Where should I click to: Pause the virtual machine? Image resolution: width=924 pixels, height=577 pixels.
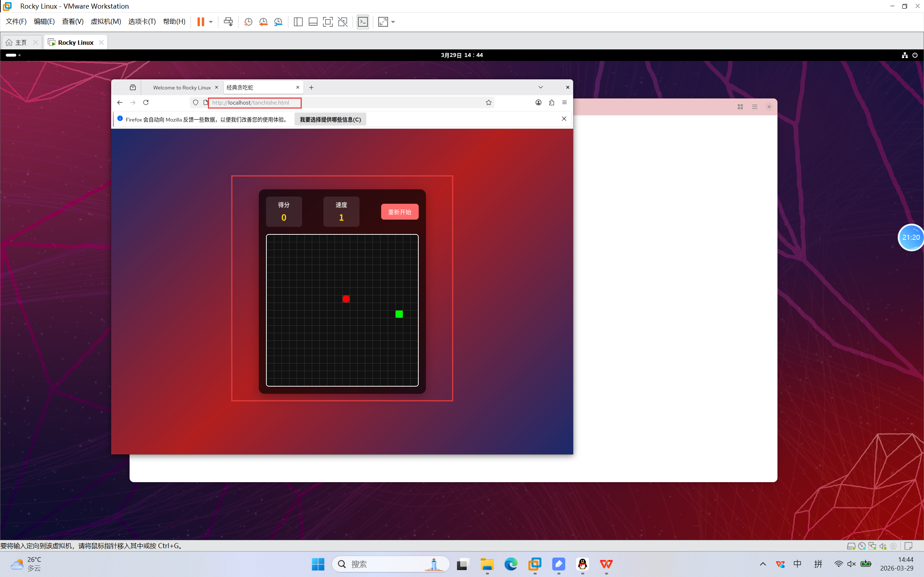click(200, 22)
